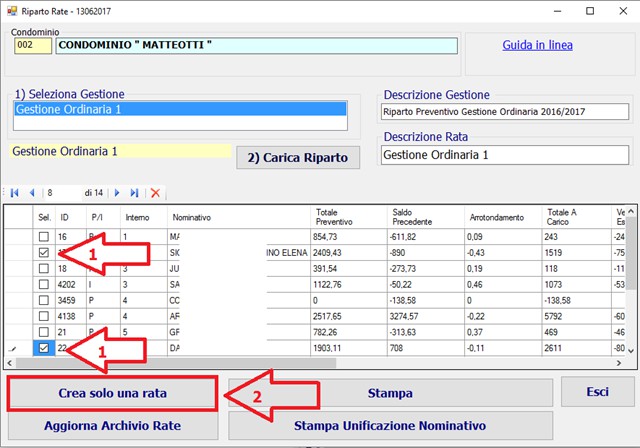This screenshot has height=448, width=640.
Task: Click cell '2611' in Totale A Carico
Action: [x=577, y=348]
